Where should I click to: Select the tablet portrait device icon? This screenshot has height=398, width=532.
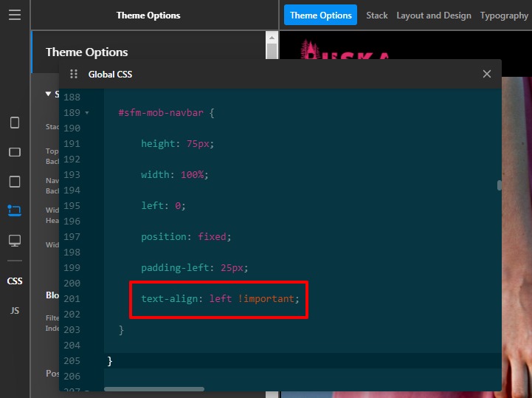[15, 182]
